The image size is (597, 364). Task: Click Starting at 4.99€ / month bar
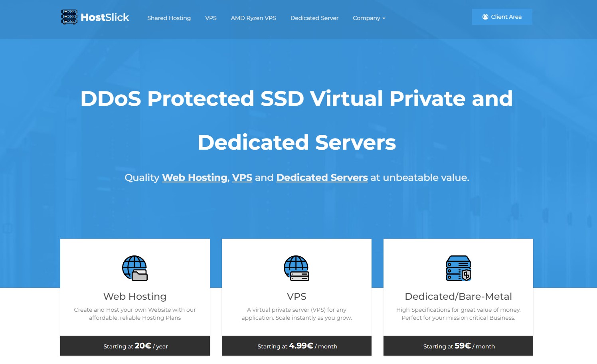[x=297, y=346]
